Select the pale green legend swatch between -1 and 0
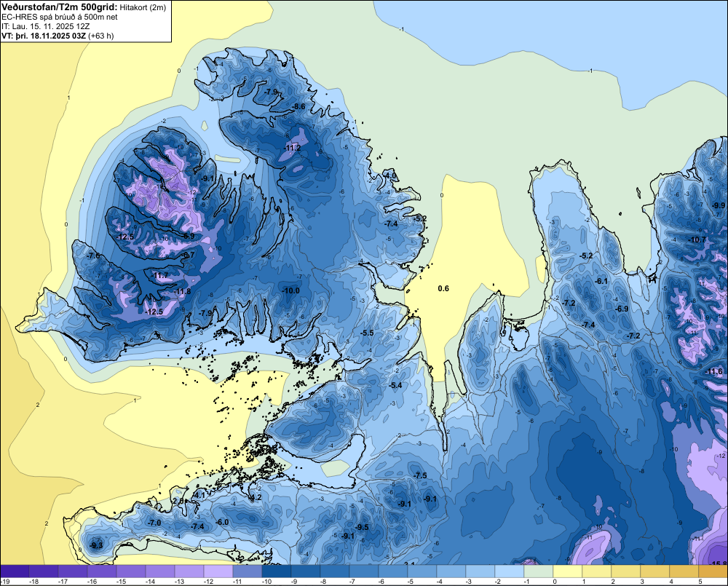Image resolution: width=728 pixels, height=586 pixels. [x=539, y=571]
